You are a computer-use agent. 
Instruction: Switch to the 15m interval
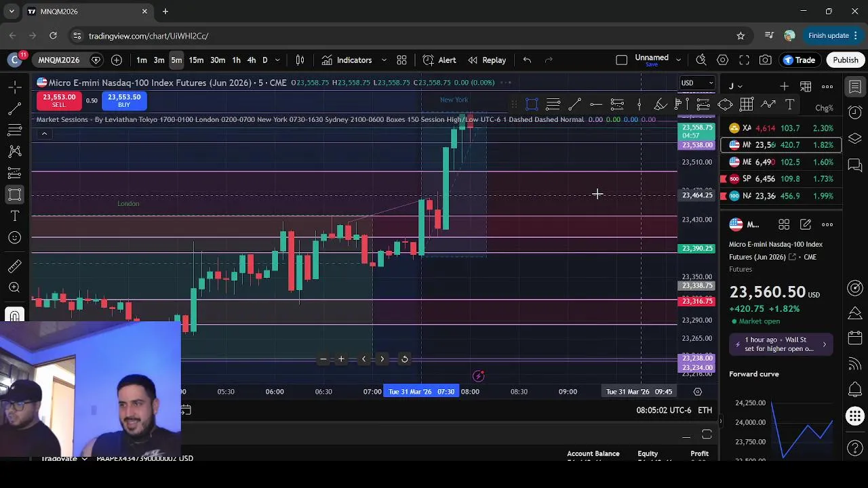click(196, 60)
